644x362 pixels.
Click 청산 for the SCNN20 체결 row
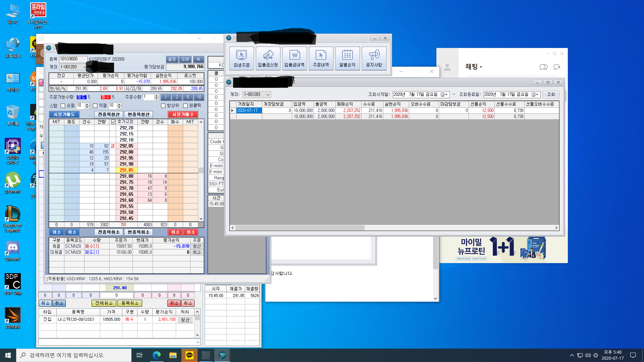pos(197,246)
